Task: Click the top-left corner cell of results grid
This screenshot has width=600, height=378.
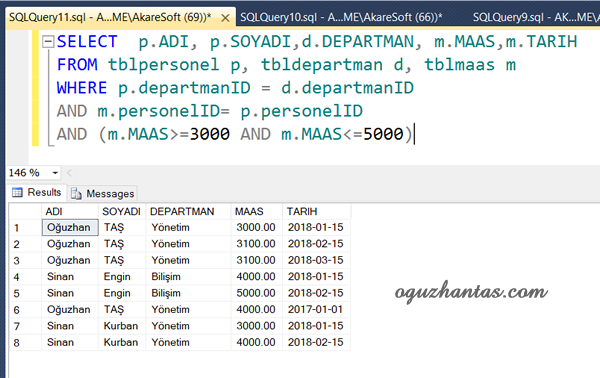Action: tap(25, 212)
